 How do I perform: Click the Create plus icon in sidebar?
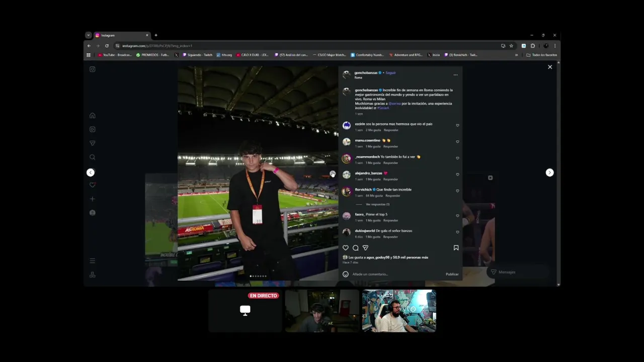click(x=92, y=199)
